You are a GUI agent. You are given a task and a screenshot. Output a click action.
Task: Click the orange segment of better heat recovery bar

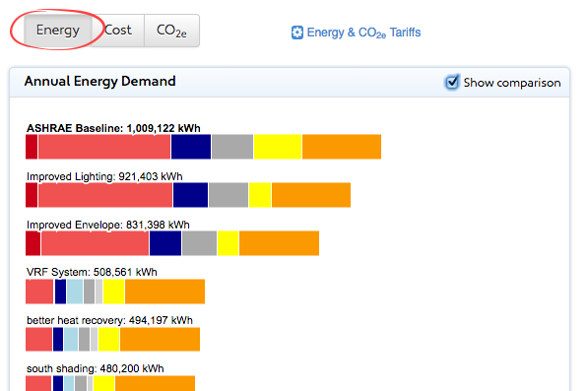(161, 339)
